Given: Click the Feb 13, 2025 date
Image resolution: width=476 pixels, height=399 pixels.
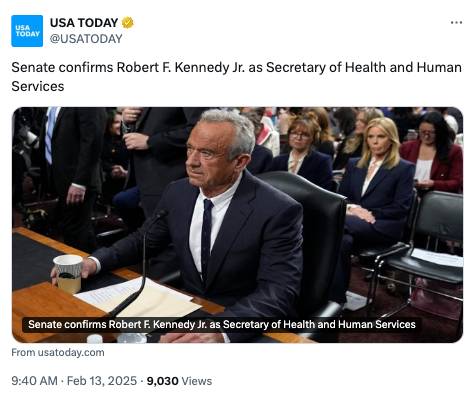Looking at the screenshot, I should (x=102, y=381).
